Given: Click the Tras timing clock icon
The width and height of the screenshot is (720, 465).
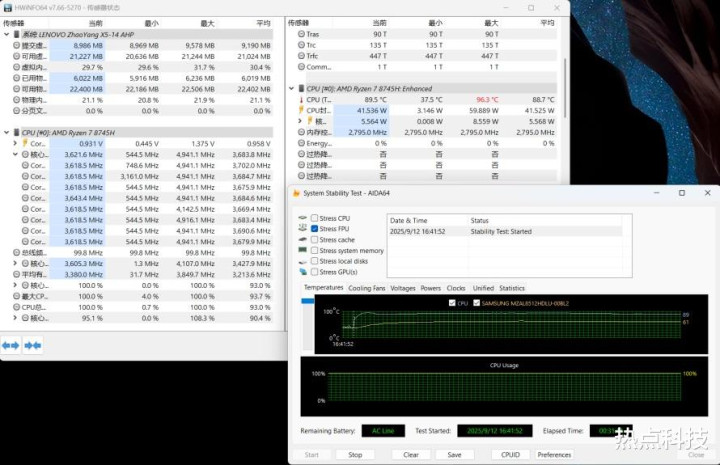Looking at the screenshot, I should [299, 34].
